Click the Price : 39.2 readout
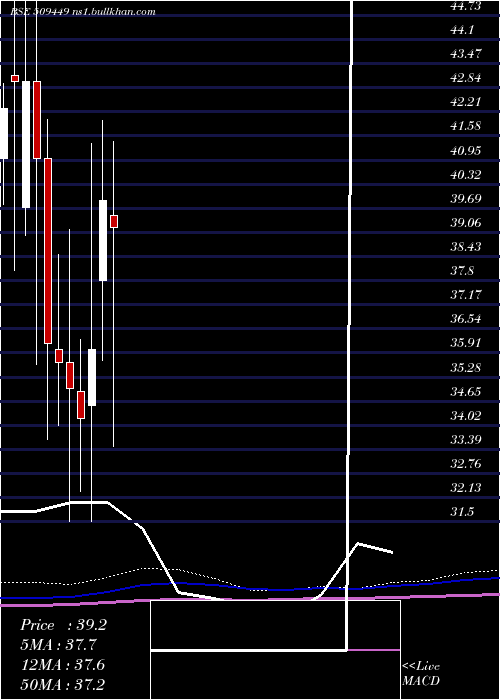This screenshot has height=700, width=500. point(63,625)
